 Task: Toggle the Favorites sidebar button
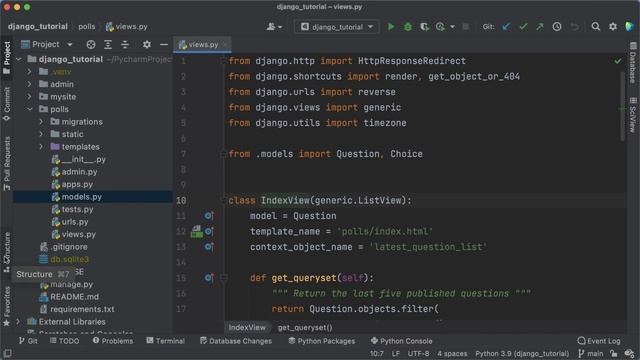(7, 306)
